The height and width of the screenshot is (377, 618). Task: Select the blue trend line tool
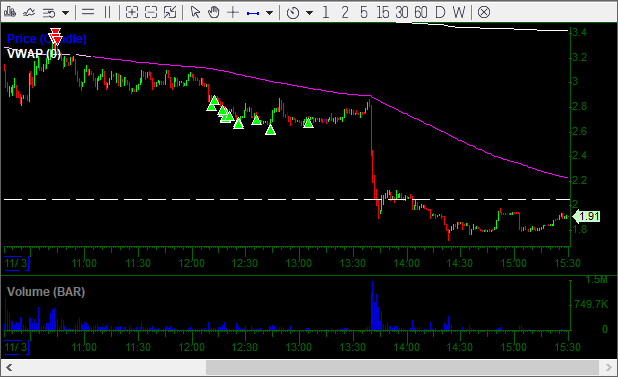[x=253, y=13]
